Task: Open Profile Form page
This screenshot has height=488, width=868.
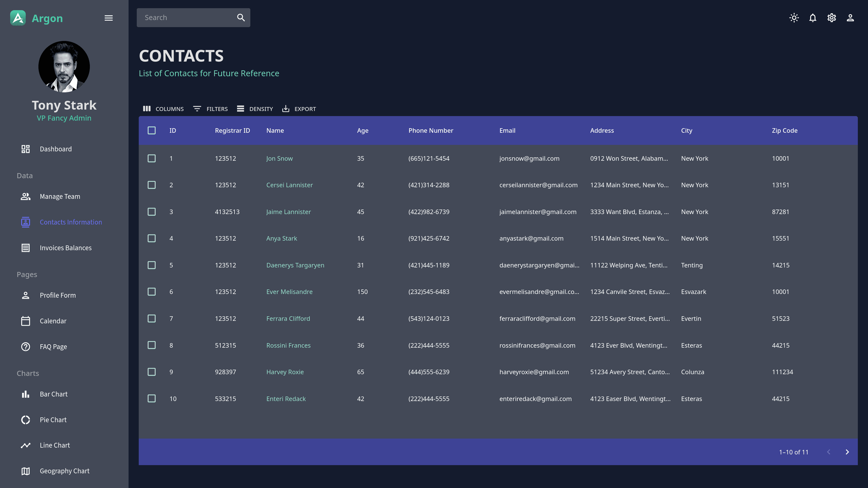Action: 58,295
